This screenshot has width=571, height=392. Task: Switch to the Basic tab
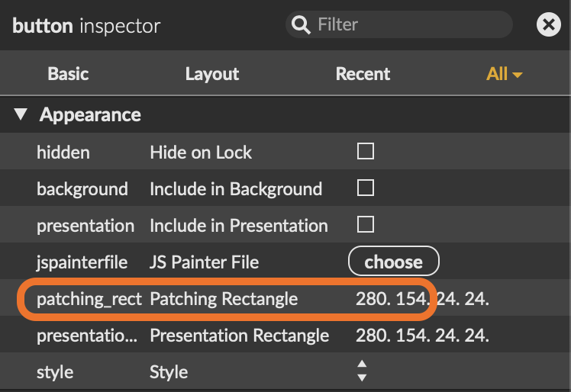[68, 74]
